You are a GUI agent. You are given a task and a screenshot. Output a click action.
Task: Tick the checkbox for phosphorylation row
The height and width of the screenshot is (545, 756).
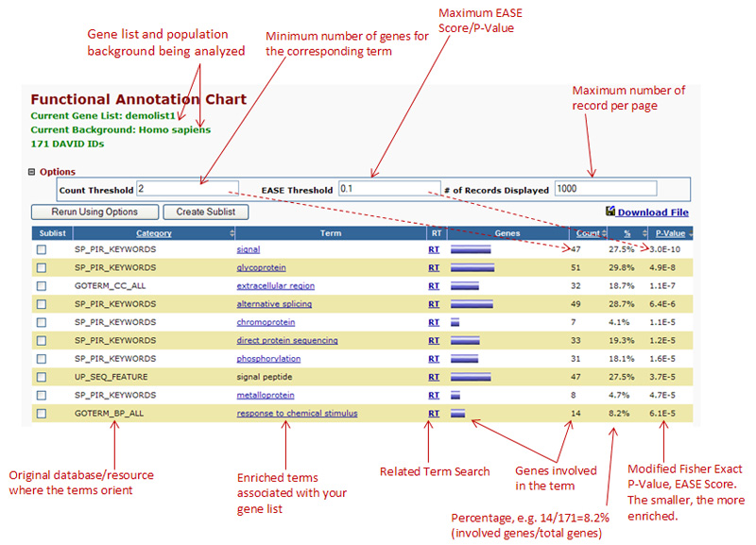coord(42,359)
